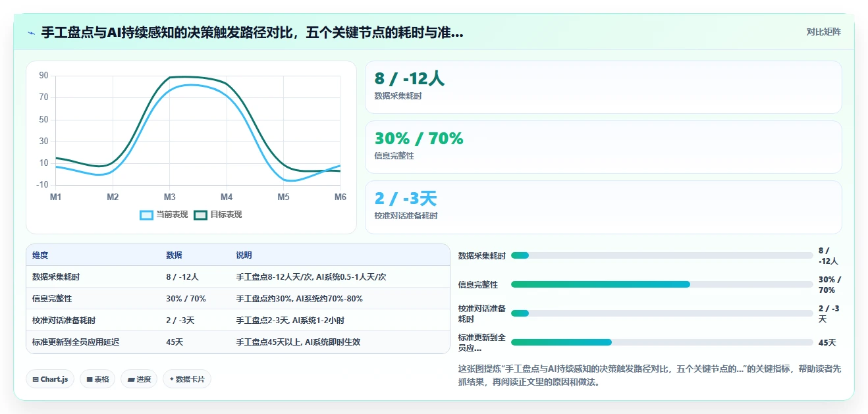
Task: Click the 标准更新到全员应… progress bar
Action: [662, 342]
